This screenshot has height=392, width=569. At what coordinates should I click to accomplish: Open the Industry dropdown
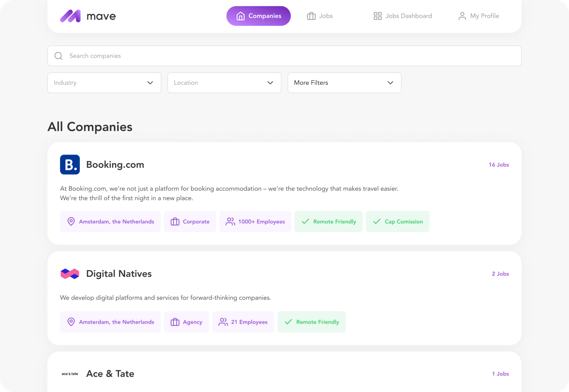point(104,83)
